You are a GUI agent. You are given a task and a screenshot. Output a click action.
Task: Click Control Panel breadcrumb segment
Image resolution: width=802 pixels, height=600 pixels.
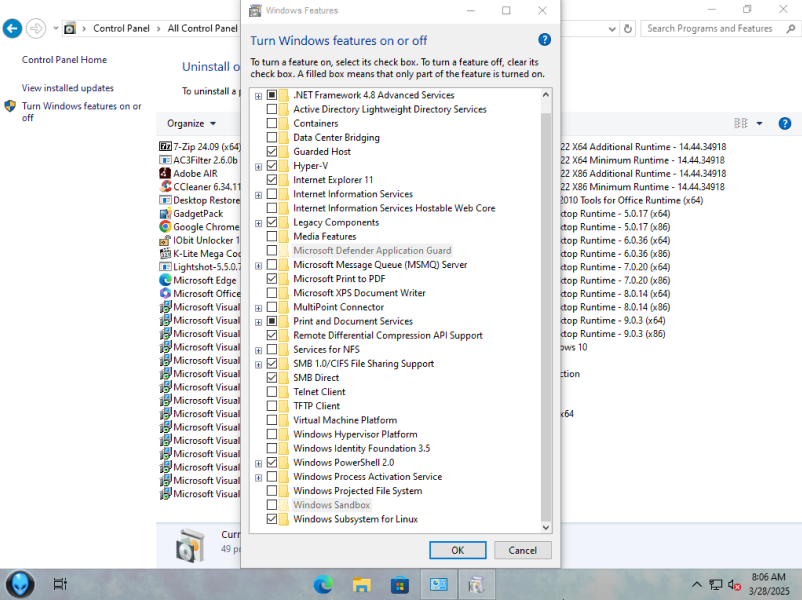click(121, 29)
